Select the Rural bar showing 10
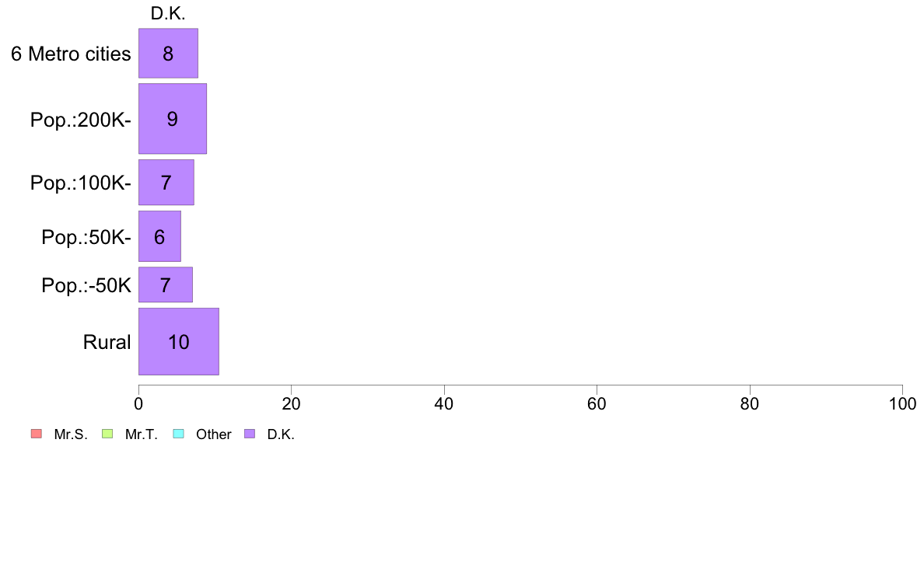Screen dimensions: 924x572 [x=179, y=342]
